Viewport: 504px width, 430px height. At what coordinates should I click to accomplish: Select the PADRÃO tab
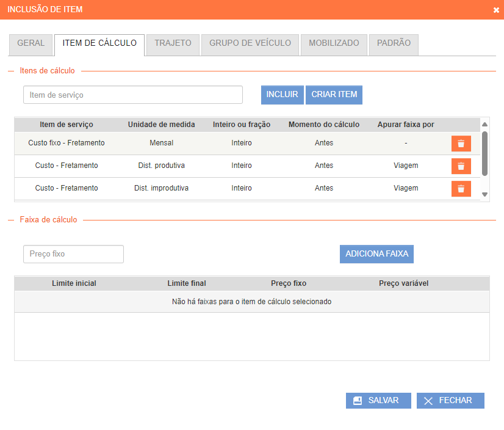(x=394, y=44)
